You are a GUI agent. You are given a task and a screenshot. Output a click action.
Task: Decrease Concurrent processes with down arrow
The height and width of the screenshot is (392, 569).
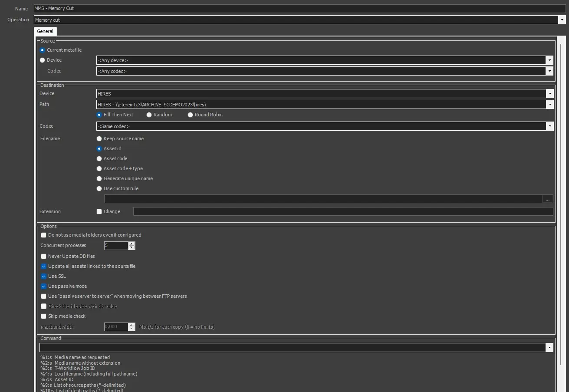tap(132, 248)
